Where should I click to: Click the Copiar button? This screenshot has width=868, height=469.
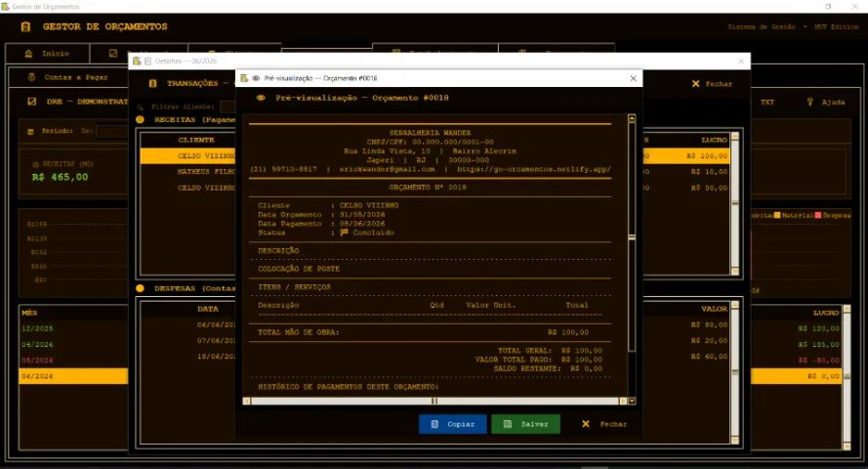point(452,424)
